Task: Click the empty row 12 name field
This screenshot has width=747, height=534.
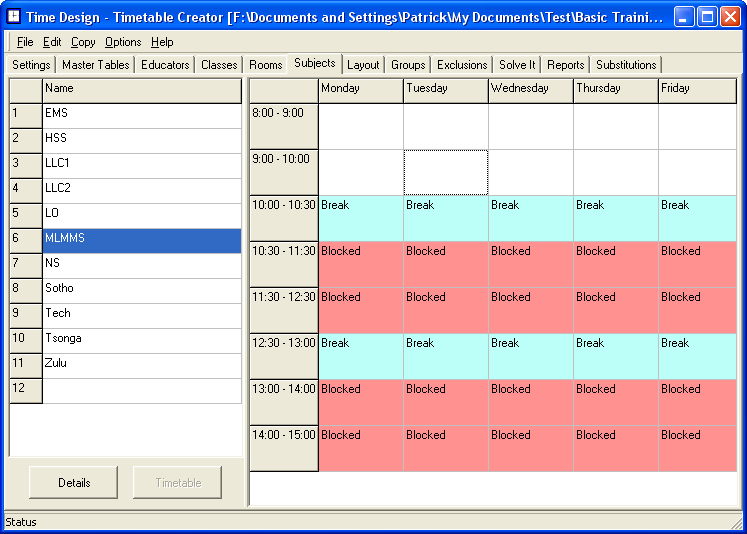Action: [141, 389]
